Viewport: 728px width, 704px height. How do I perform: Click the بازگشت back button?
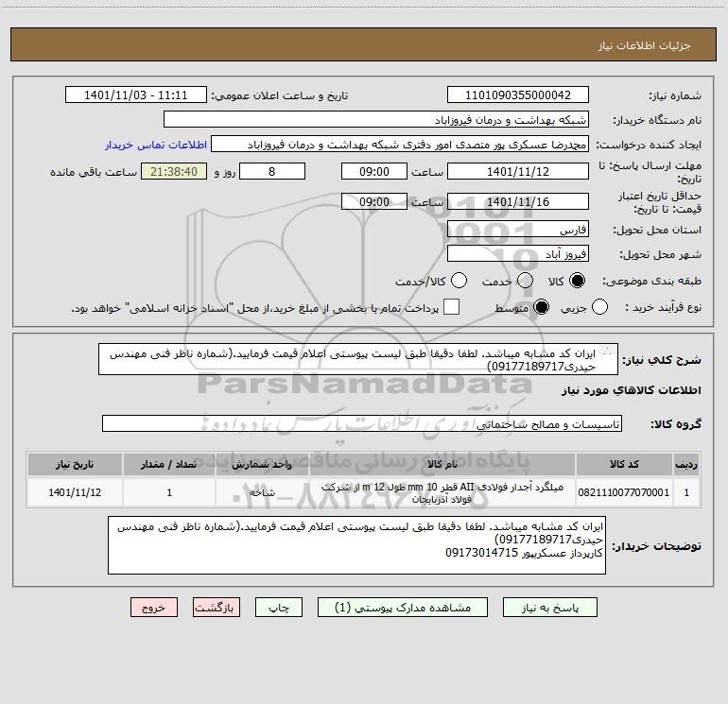(217, 608)
